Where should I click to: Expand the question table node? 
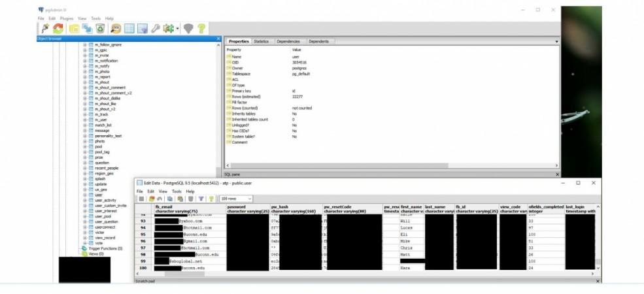(85, 163)
